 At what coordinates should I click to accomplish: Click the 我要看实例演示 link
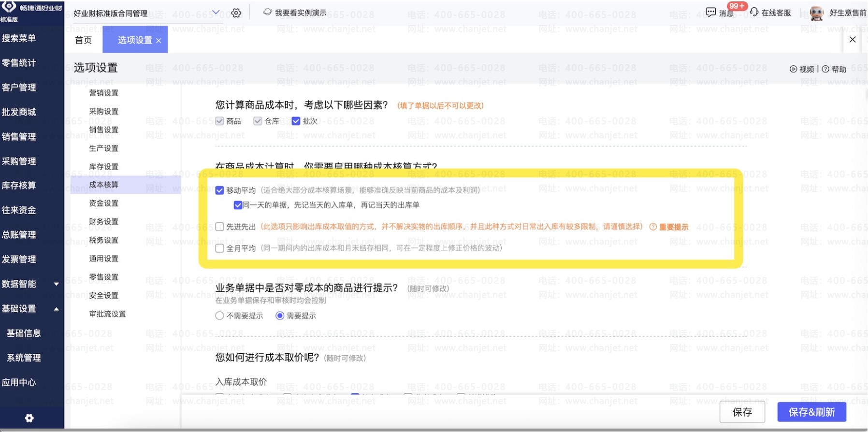click(x=301, y=13)
